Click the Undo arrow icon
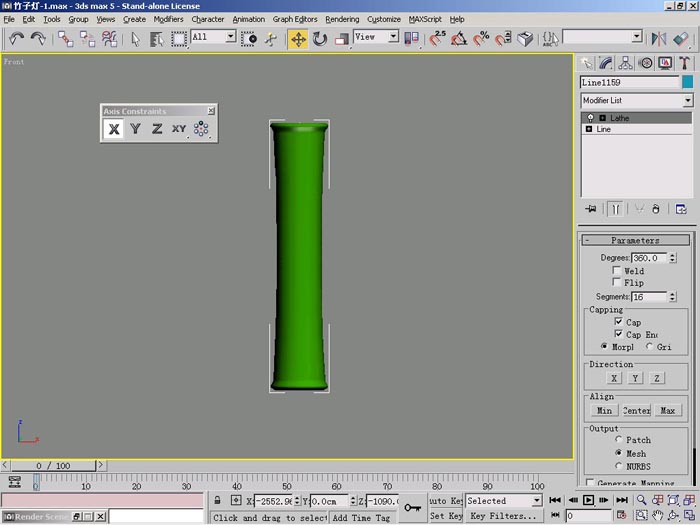 pyautogui.click(x=16, y=39)
